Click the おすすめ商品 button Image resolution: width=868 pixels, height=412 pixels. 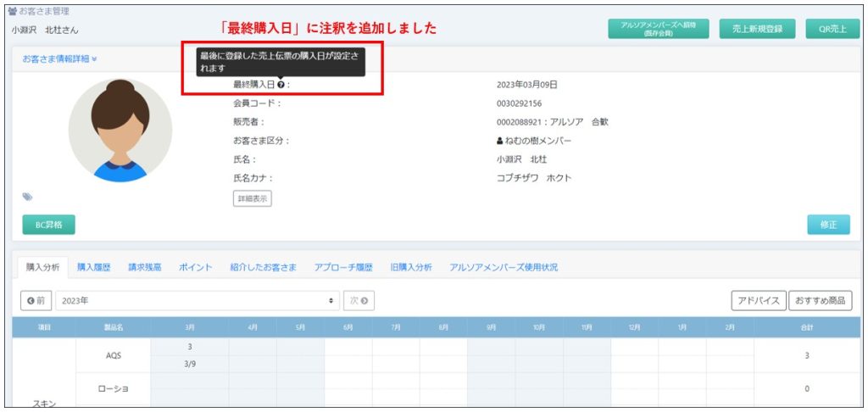pyautogui.click(x=820, y=301)
